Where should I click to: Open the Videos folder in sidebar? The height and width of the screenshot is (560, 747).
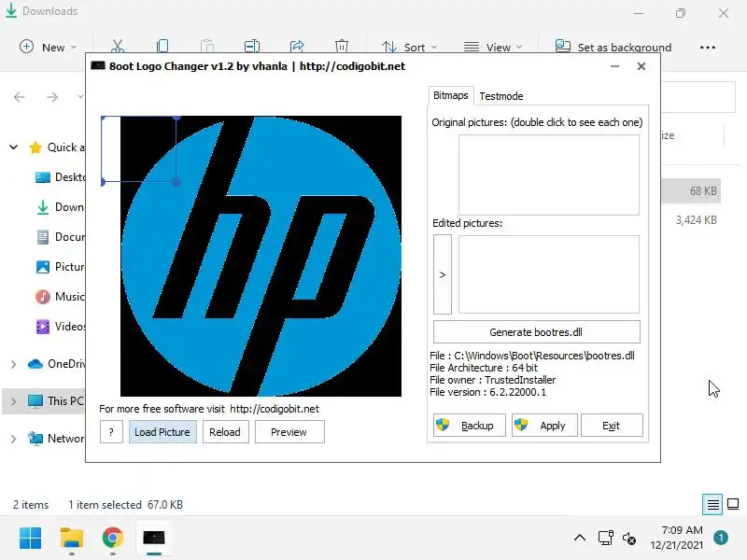click(x=60, y=327)
